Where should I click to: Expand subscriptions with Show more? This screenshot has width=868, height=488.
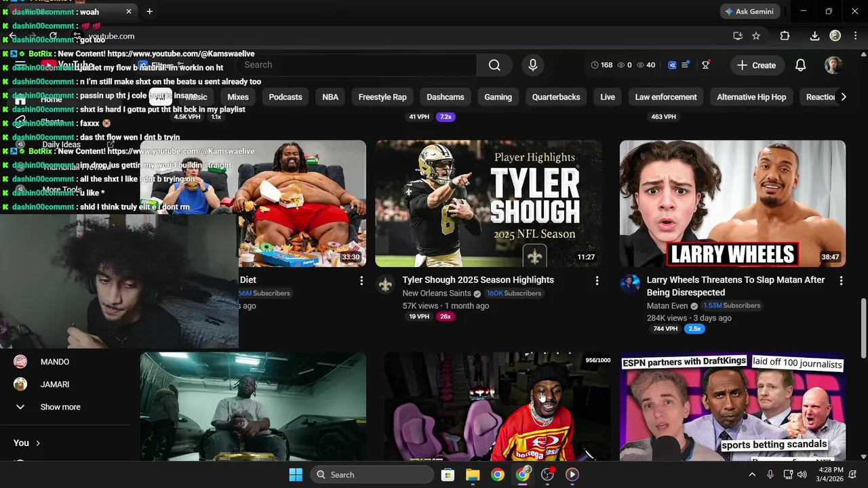click(x=60, y=407)
